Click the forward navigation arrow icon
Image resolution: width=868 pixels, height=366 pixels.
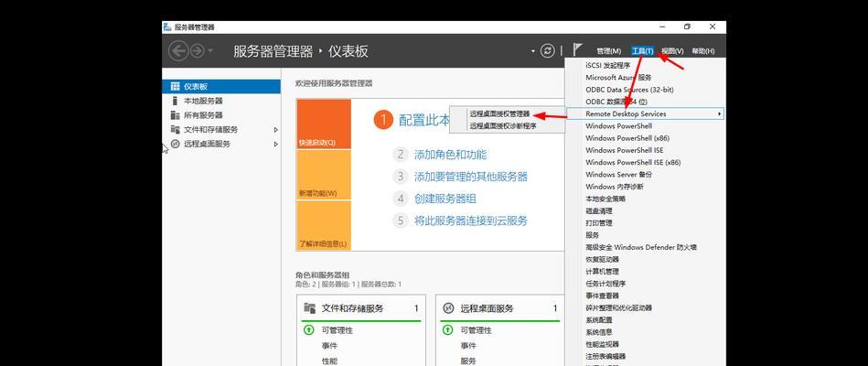point(197,51)
